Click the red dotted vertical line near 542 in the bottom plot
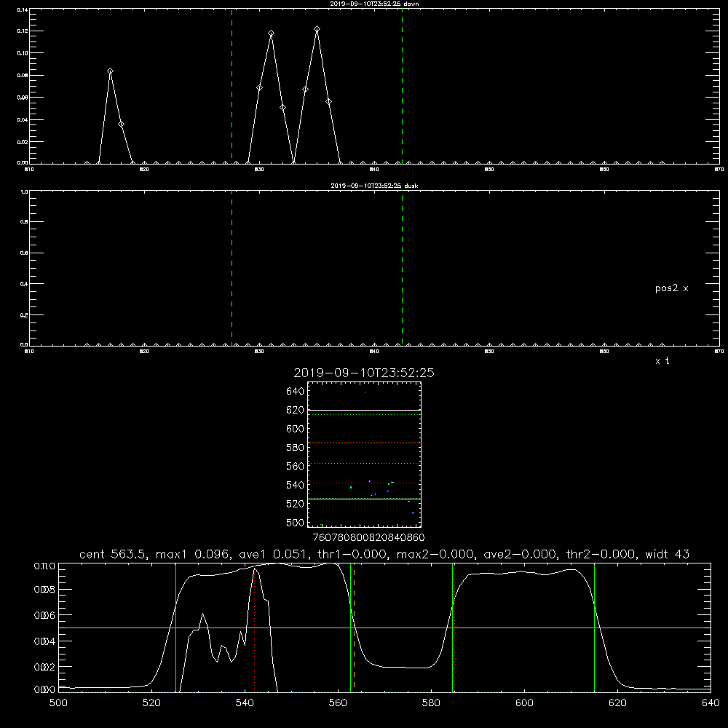Screen dimensions: 728x728 coord(254,629)
